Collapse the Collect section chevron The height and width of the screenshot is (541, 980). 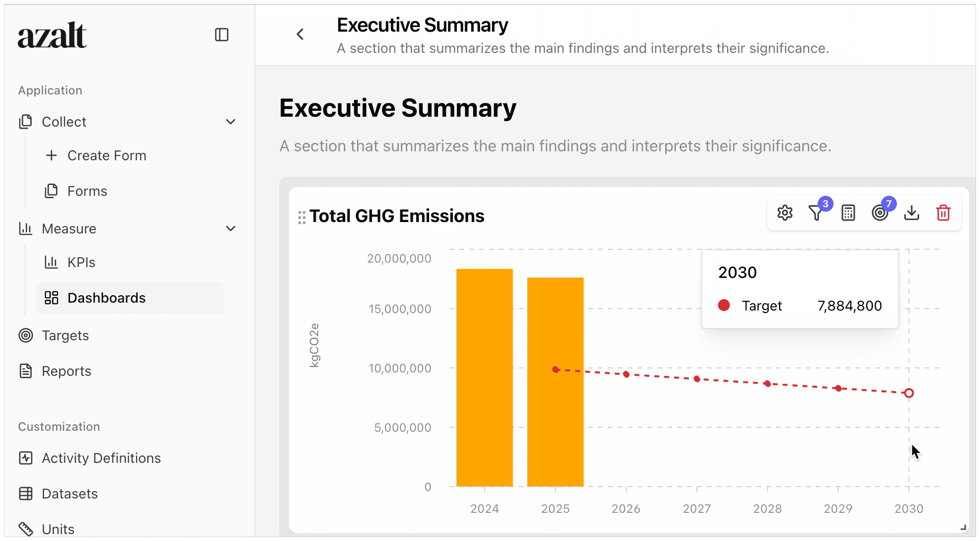click(x=230, y=122)
